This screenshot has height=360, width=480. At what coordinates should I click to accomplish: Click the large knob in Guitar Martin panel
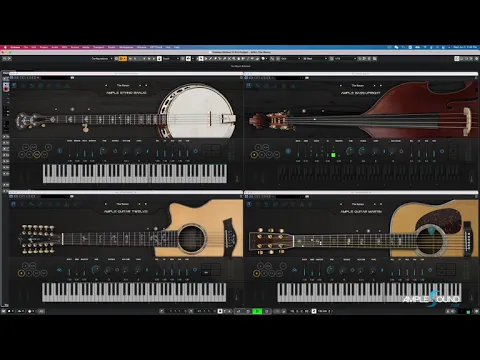[x=330, y=269]
